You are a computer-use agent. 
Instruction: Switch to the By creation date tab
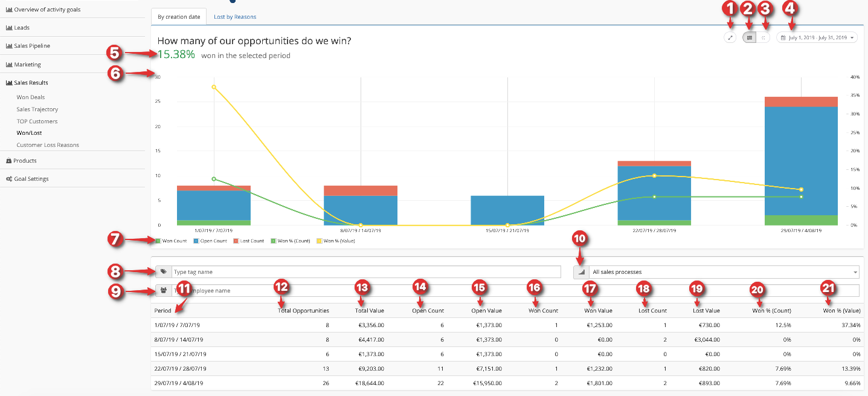179,17
